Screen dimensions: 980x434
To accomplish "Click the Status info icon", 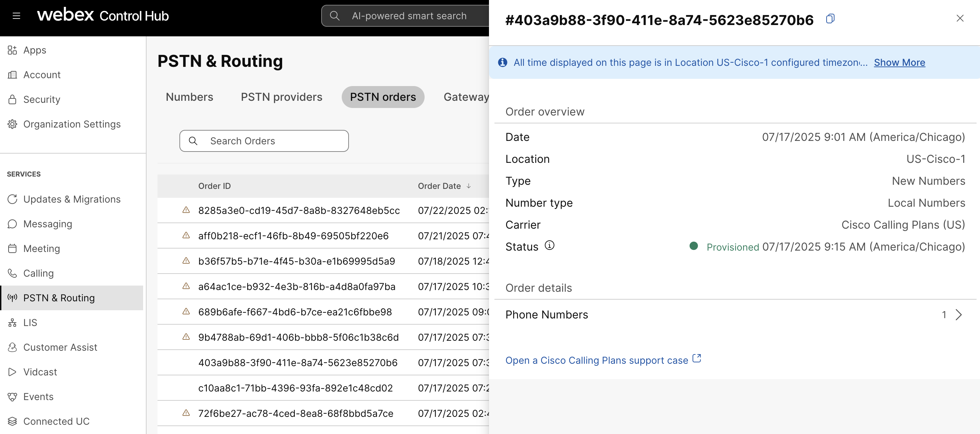I will click(x=549, y=245).
